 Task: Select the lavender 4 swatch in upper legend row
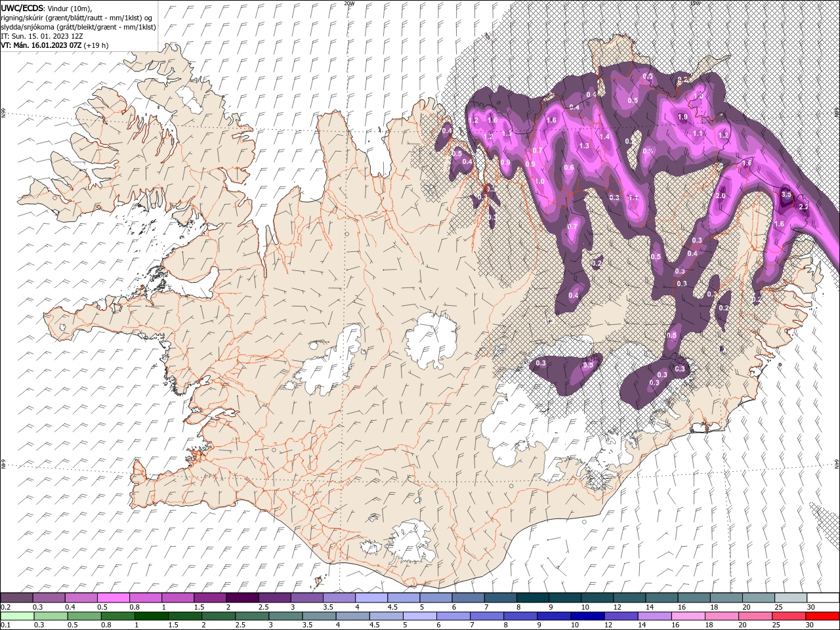(x=371, y=598)
